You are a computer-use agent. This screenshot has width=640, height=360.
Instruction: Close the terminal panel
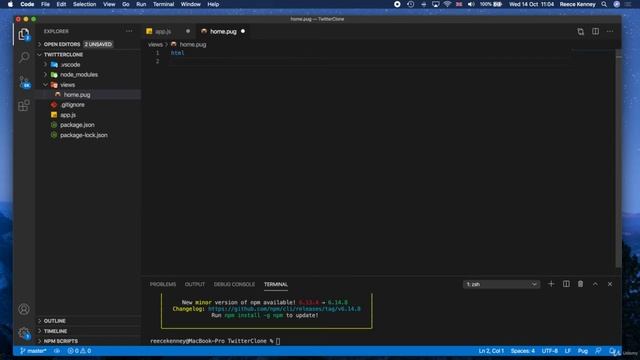[x=610, y=284]
